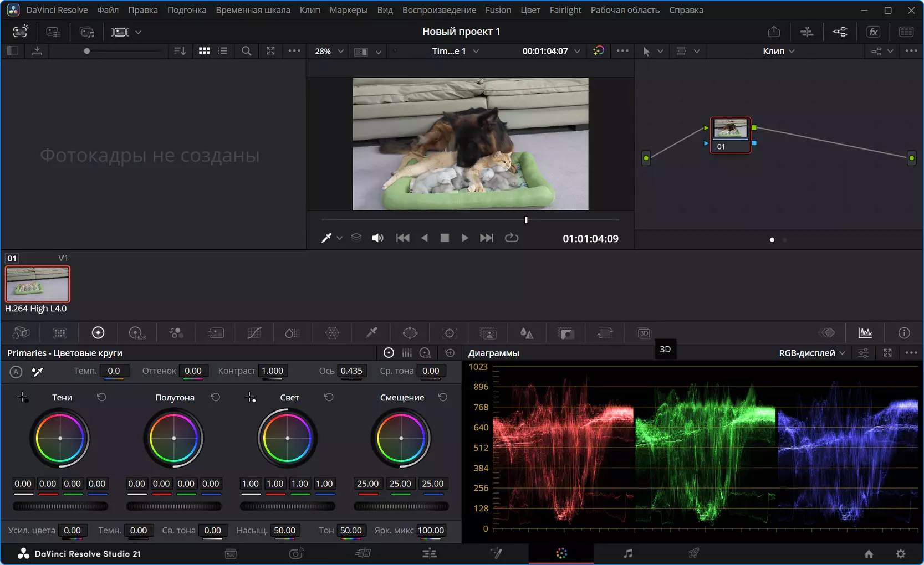924x565 pixels.
Task: Open the HDR color wheels palette
Action: [x=137, y=333]
